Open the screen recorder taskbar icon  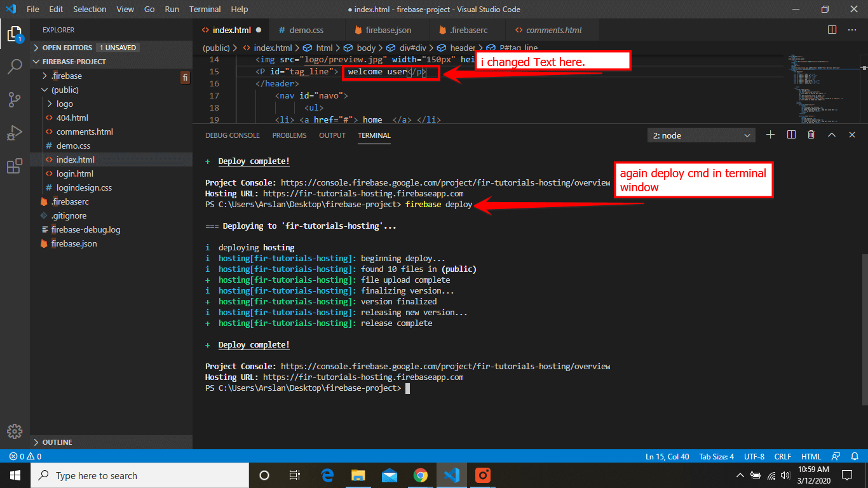pyautogui.click(x=482, y=475)
